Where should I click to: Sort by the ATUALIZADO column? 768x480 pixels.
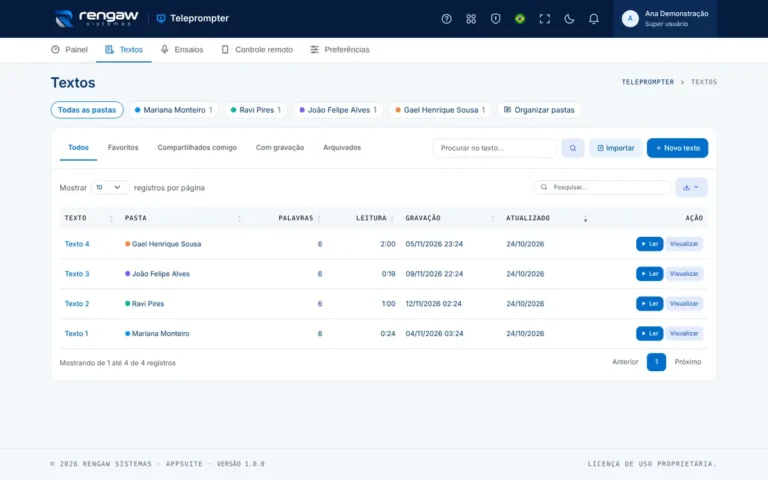(x=546, y=218)
